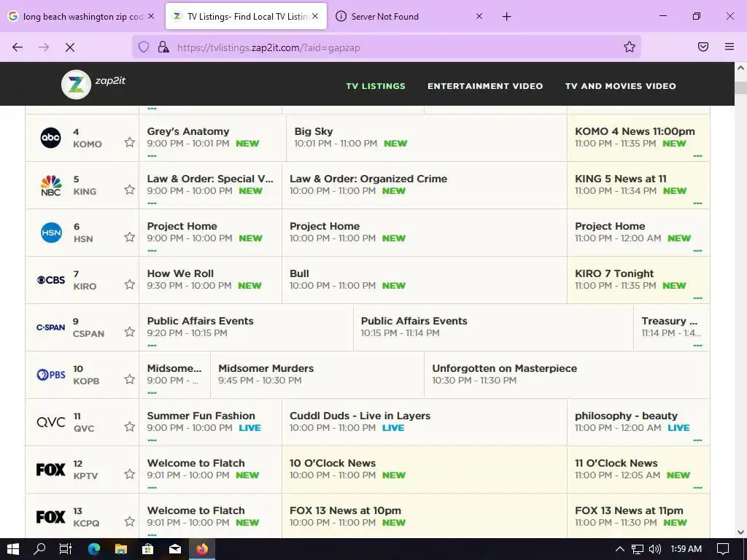
Task: Favorite channel 4 KOMO with star
Action: 130,142
